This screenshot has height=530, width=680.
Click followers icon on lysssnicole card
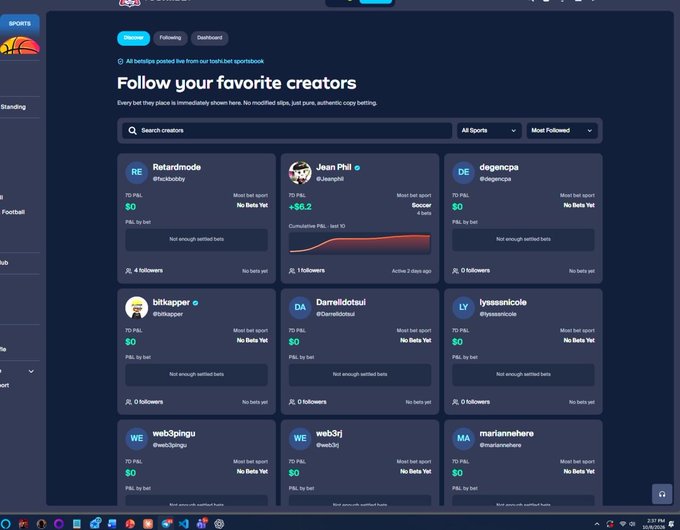tap(455, 402)
